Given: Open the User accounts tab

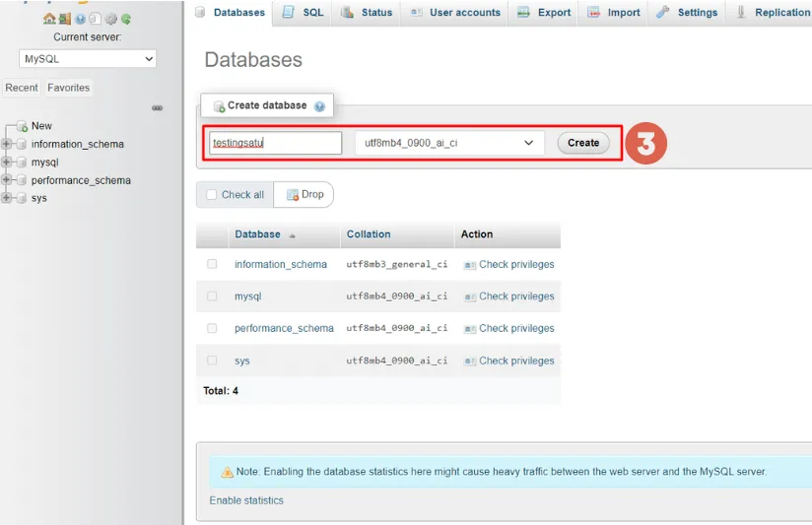Looking at the screenshot, I should (x=455, y=13).
